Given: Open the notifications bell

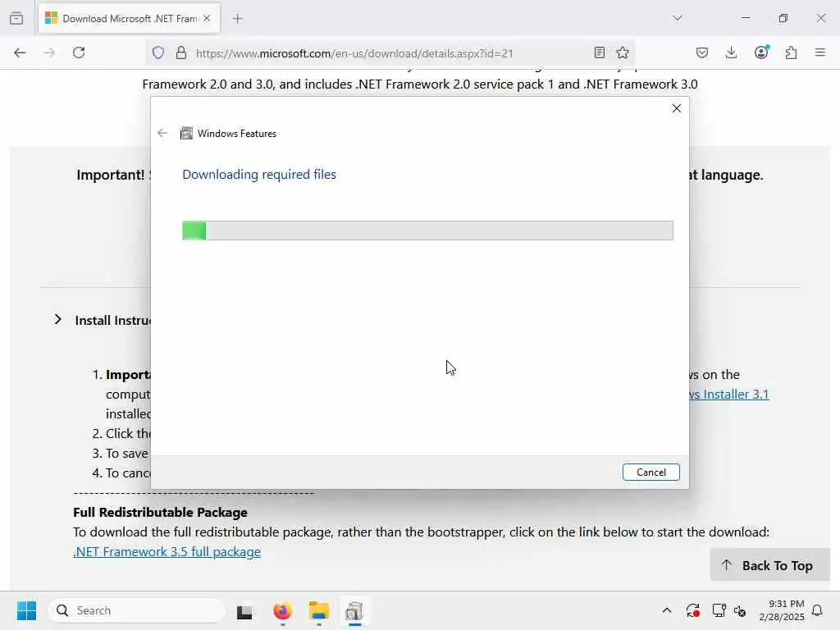Looking at the screenshot, I should 818,610.
